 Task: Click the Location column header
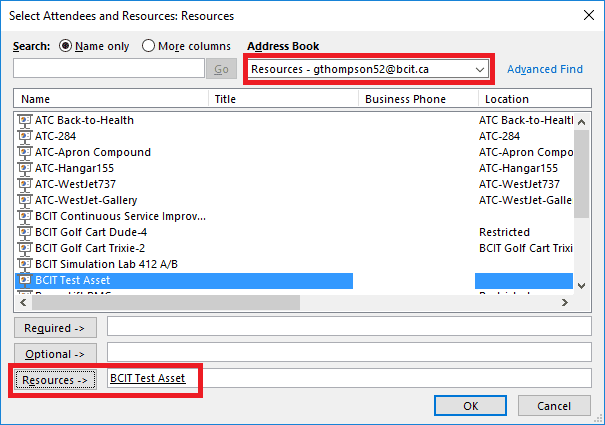[534, 99]
